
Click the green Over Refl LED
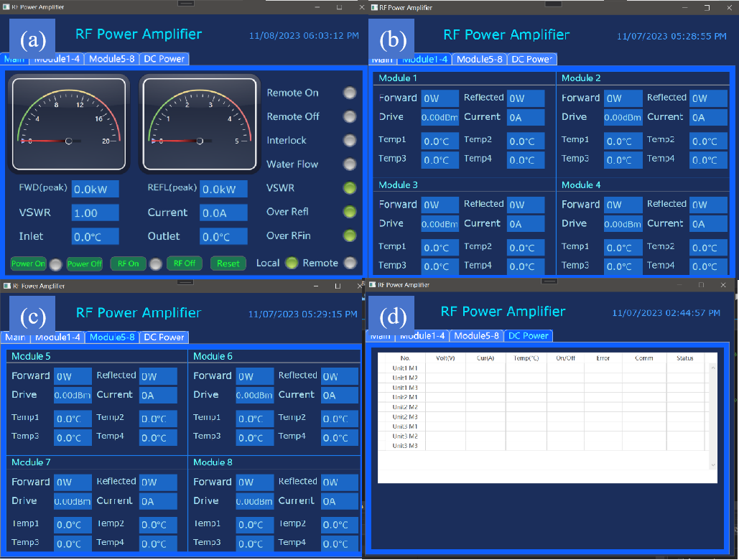pos(350,212)
